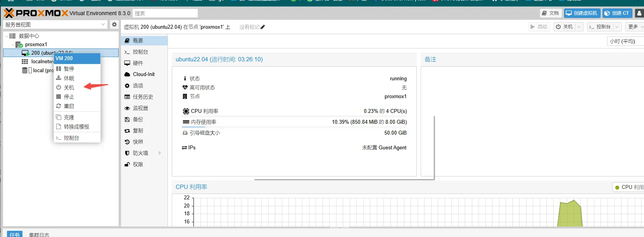The image size is (644, 237).
Task: Click Shutdown (关机) in the context menu
Action: (77, 87)
